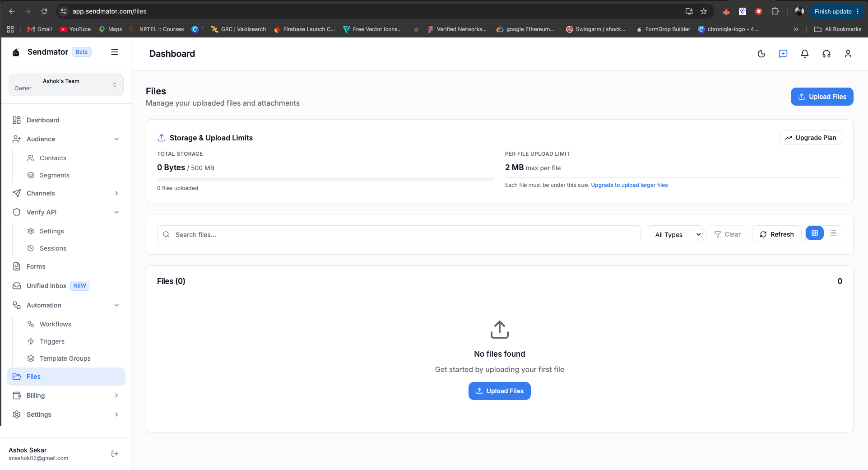
Task: Open Workflows under Automation
Action: [x=72, y=324]
